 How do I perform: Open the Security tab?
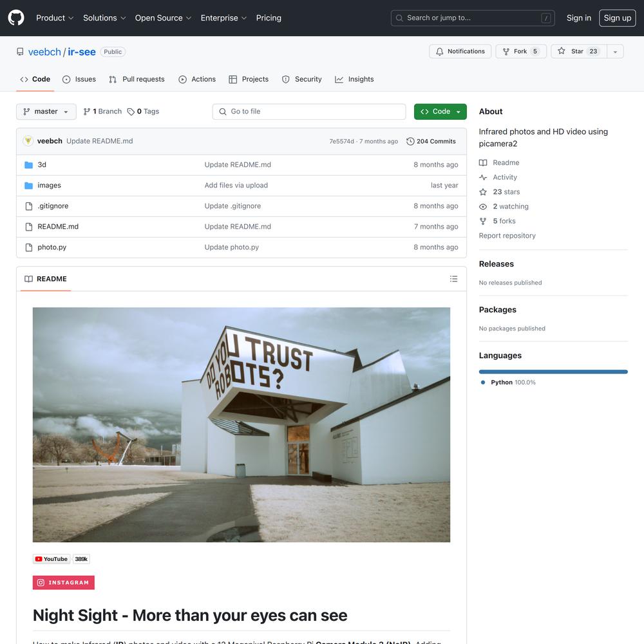click(x=302, y=79)
